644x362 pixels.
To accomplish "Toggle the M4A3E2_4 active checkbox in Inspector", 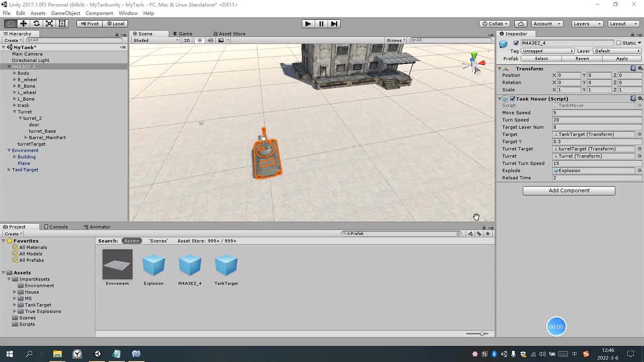I will pos(516,43).
